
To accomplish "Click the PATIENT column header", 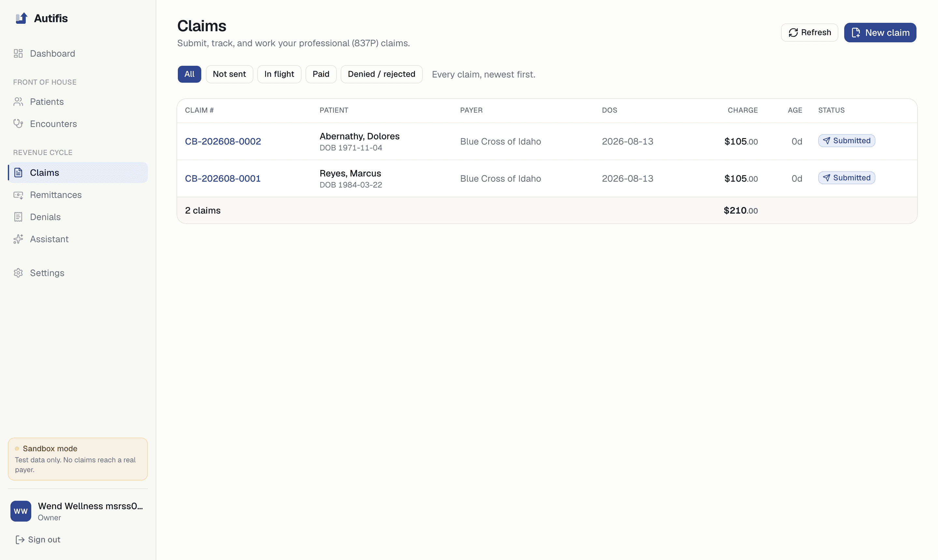I will pyautogui.click(x=334, y=110).
